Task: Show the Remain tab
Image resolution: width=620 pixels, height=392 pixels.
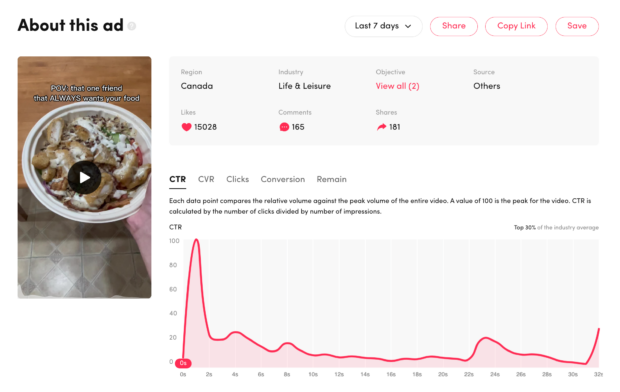Action: (331, 179)
